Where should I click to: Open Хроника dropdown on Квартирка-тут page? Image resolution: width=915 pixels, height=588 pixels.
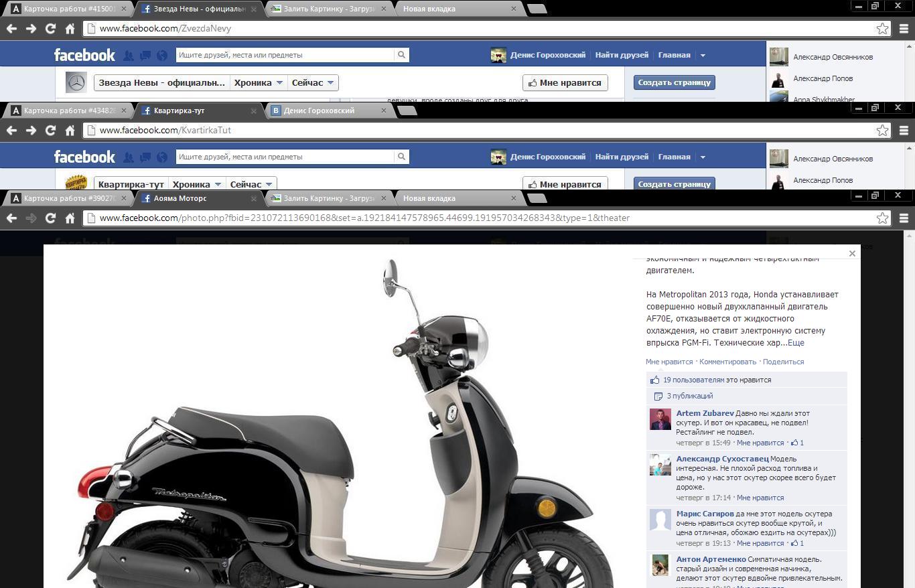197,184
